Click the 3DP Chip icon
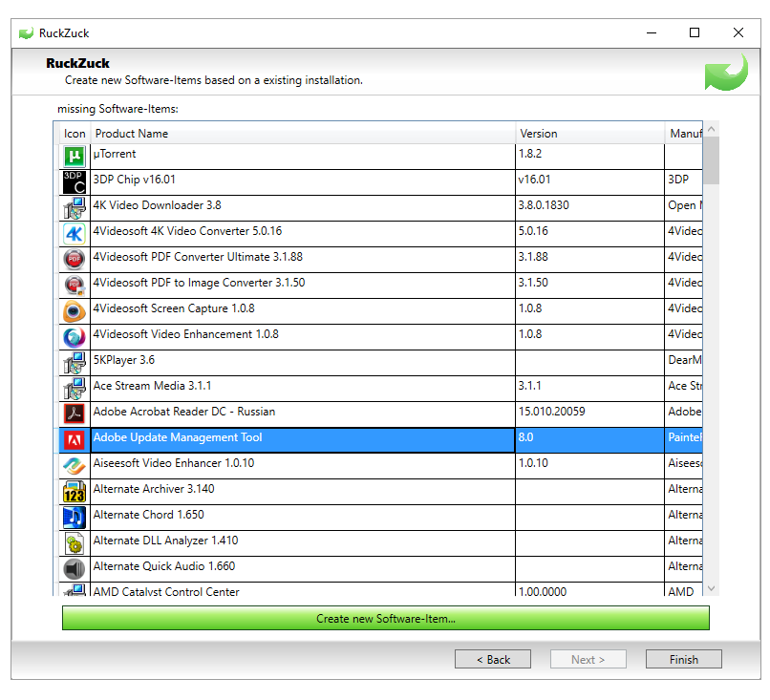 tap(75, 182)
